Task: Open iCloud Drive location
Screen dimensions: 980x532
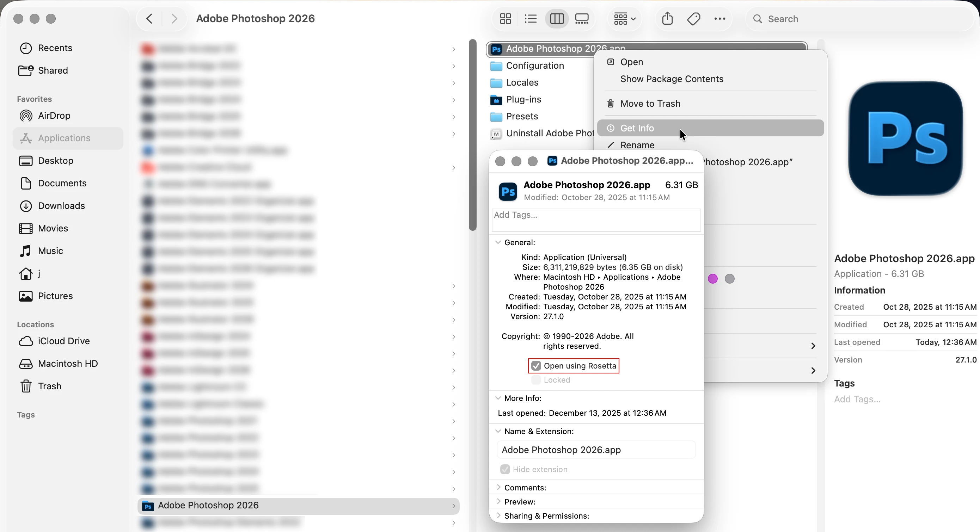Action: pyautogui.click(x=68, y=341)
